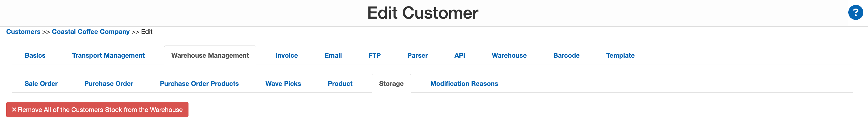
Task: Switch to Wave Picks sub-tab
Action: [283, 84]
